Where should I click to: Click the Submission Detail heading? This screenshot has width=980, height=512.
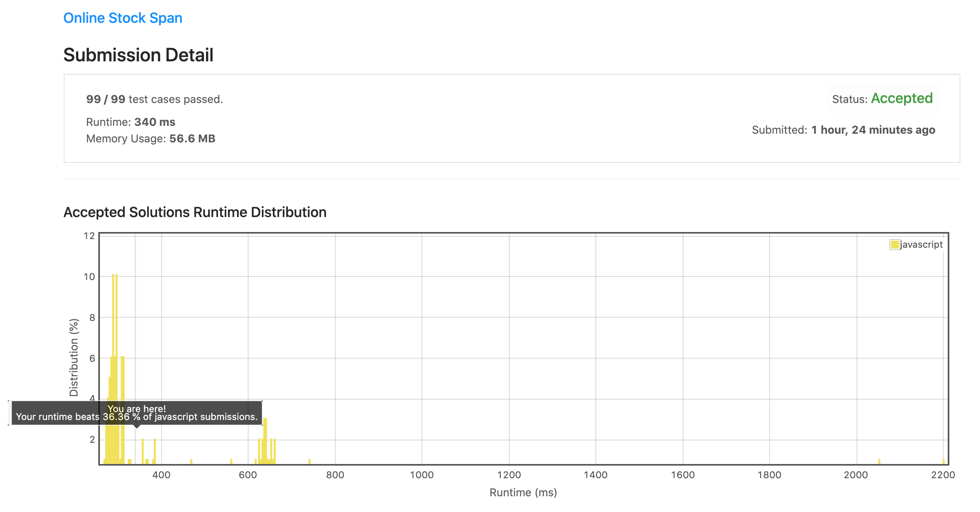tap(138, 55)
